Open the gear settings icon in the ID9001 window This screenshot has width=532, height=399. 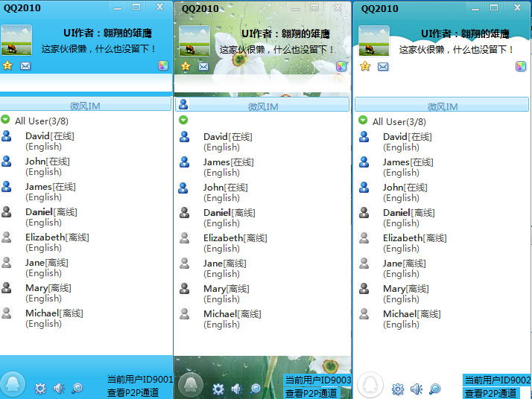(x=40, y=388)
